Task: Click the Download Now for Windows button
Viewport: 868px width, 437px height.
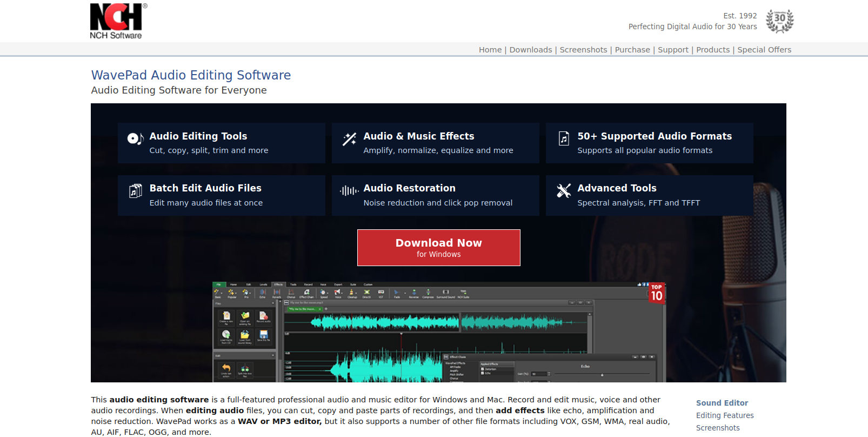Action: [x=438, y=248]
